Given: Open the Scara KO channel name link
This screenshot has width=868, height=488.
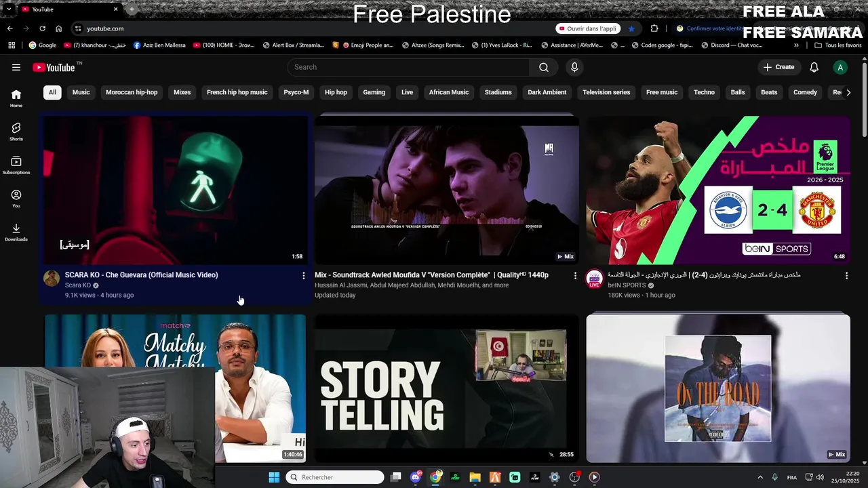Looking at the screenshot, I should click(x=78, y=285).
